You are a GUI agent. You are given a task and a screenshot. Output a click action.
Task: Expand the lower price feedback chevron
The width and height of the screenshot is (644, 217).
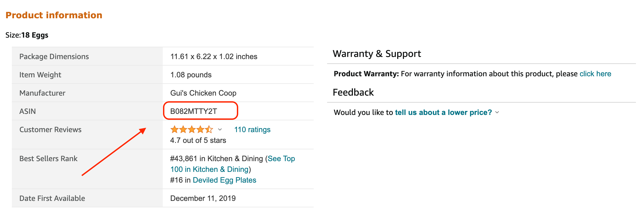point(497,112)
